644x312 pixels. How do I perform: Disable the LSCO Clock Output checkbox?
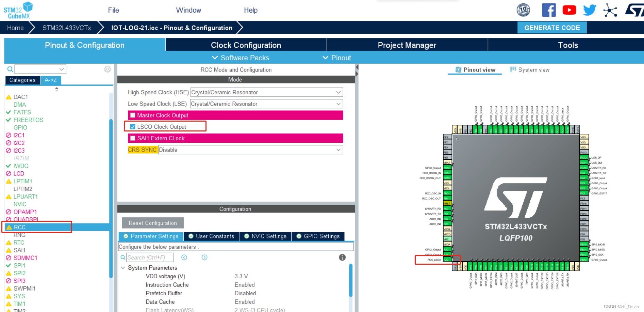click(x=132, y=126)
